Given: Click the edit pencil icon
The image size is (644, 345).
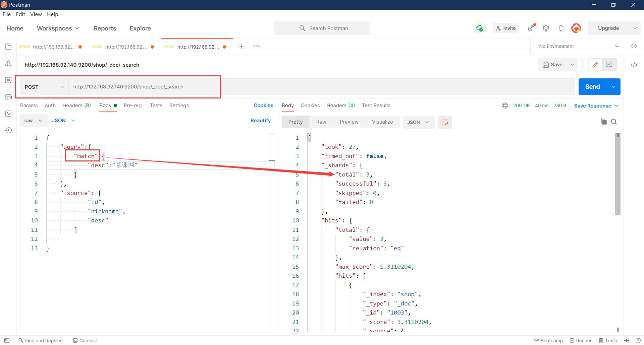Looking at the screenshot, I should (x=595, y=65).
